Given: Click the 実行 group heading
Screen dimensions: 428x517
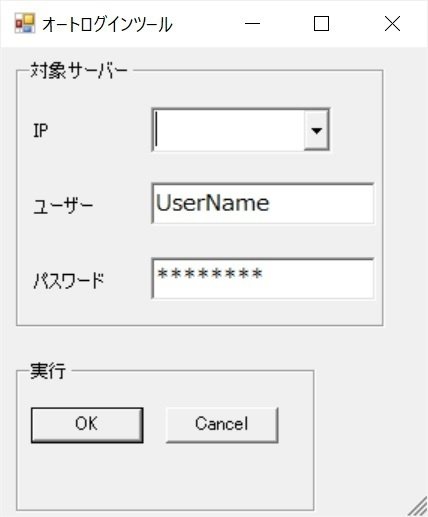Looking at the screenshot, I should tap(48, 371).
